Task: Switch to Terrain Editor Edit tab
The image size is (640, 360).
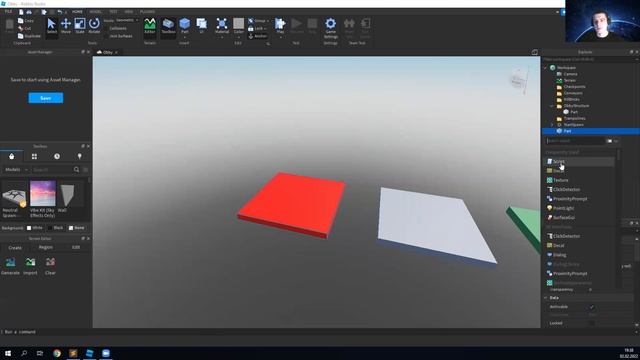Action: [x=76, y=247]
